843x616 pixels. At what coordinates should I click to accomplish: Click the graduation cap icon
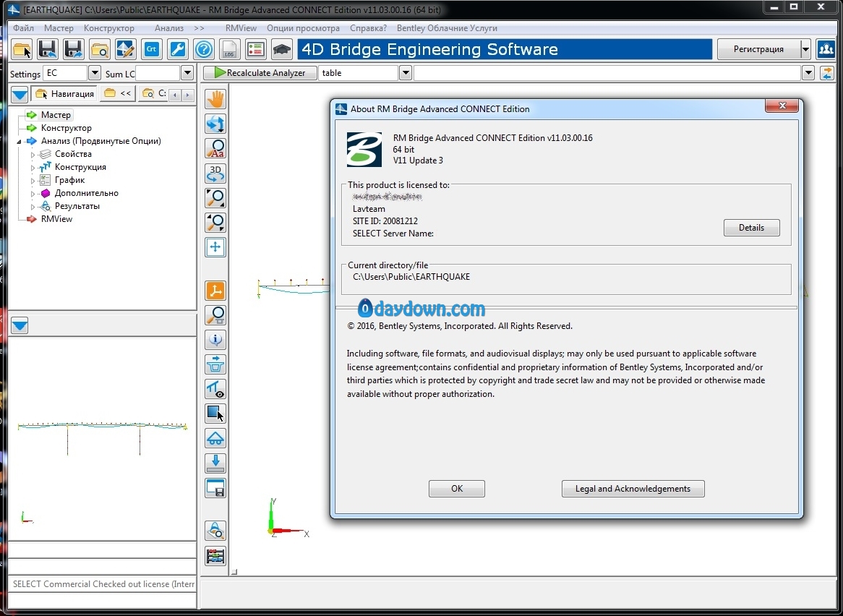pyautogui.click(x=282, y=49)
